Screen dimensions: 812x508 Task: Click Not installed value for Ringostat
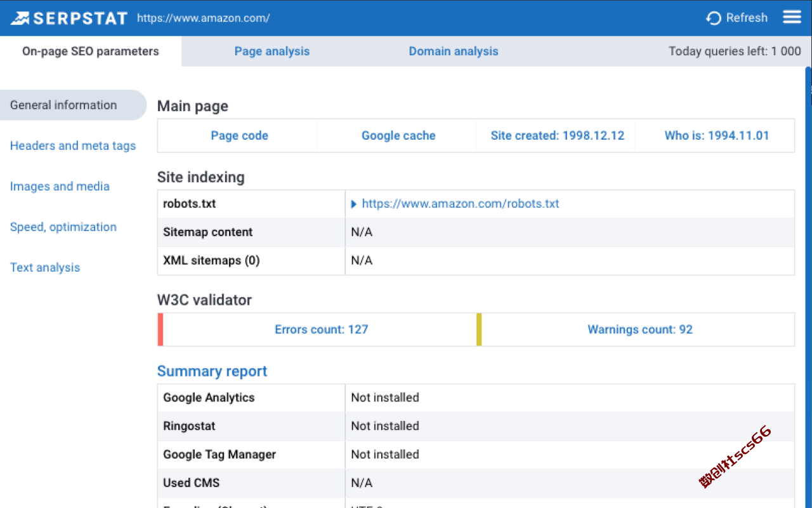coord(385,426)
